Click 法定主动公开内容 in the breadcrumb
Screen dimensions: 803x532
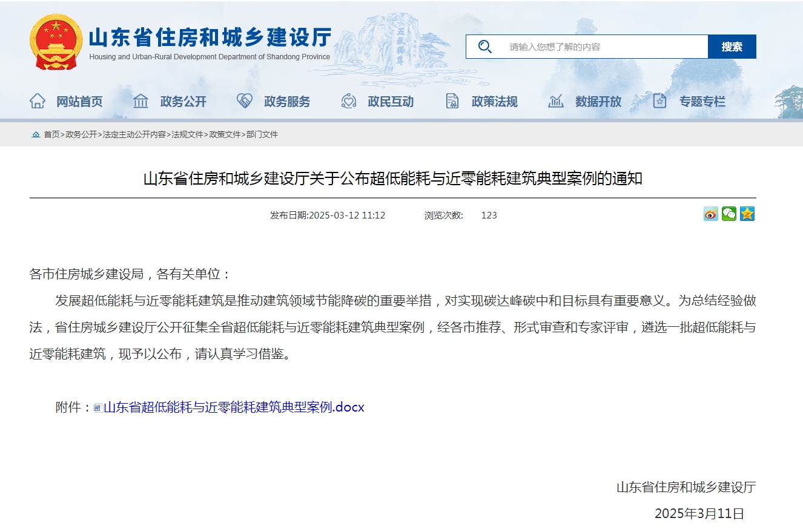(134, 134)
